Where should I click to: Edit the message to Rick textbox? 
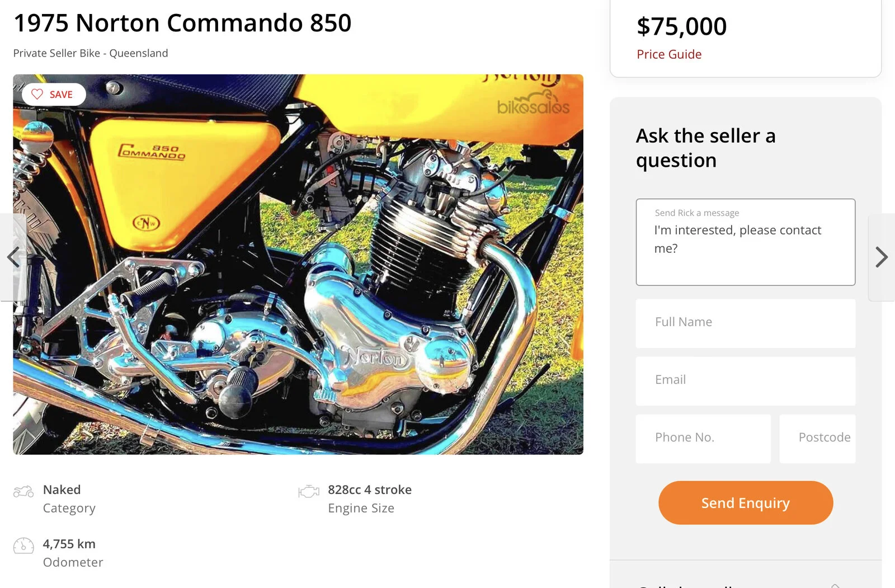(745, 242)
